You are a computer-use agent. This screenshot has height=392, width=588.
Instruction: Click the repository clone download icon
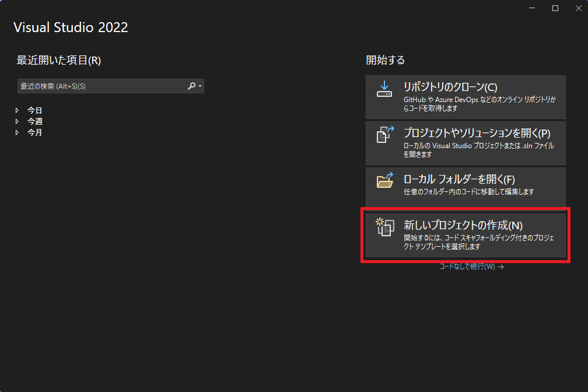tap(384, 89)
